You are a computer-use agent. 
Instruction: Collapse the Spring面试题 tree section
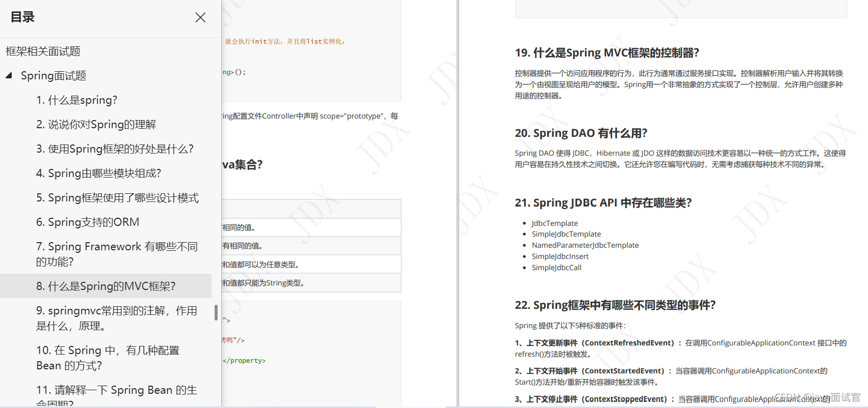pyautogui.click(x=9, y=75)
